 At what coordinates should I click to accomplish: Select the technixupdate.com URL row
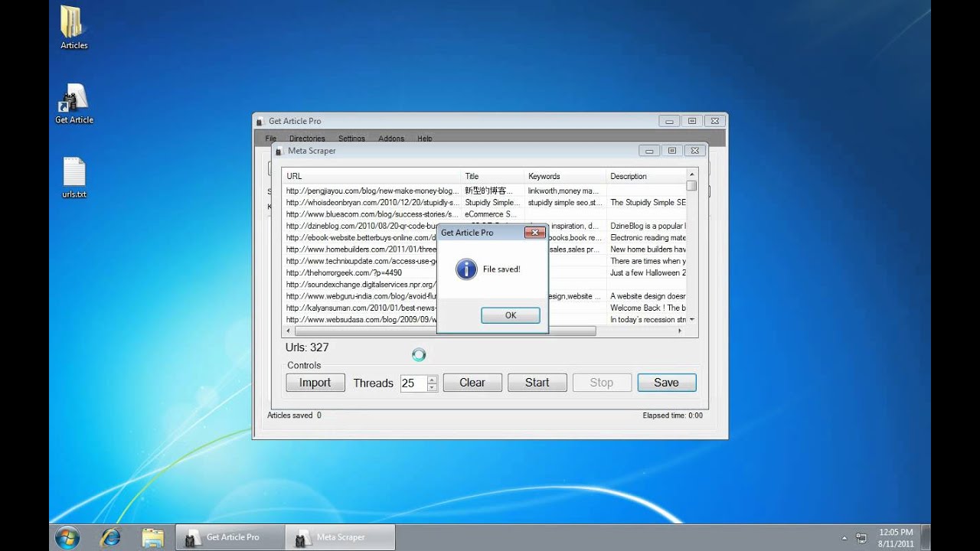pyautogui.click(x=361, y=261)
